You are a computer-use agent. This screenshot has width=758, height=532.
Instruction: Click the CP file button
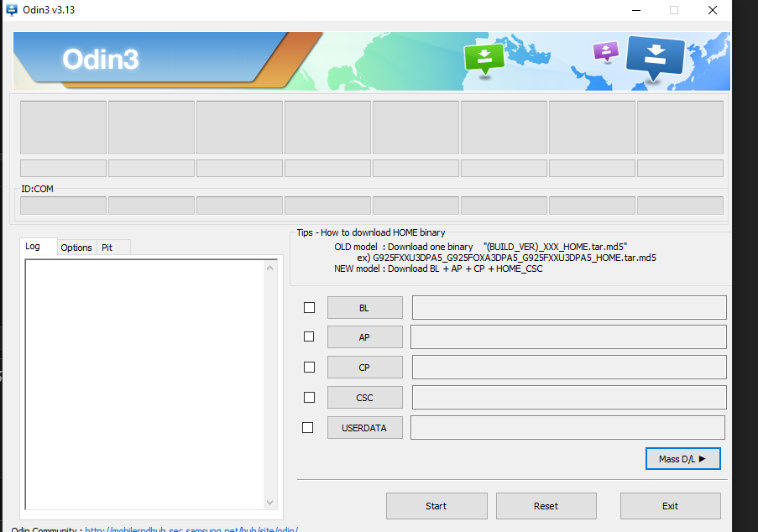365,368
